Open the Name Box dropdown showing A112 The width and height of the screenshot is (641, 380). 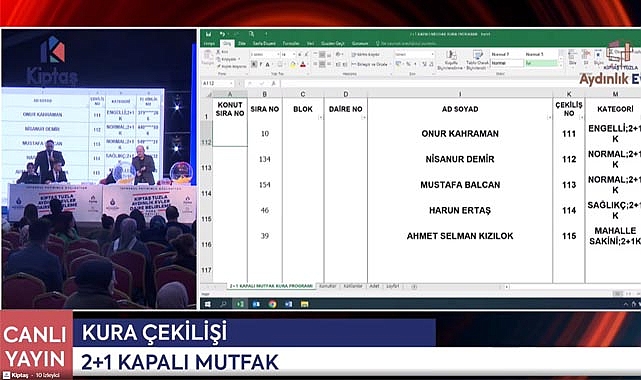click(231, 83)
